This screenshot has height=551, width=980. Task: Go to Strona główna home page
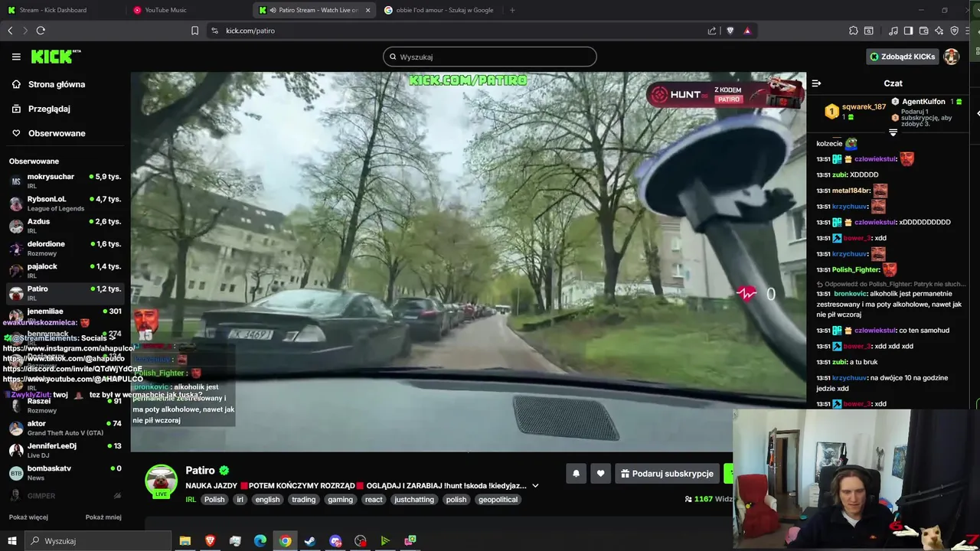pyautogui.click(x=57, y=84)
